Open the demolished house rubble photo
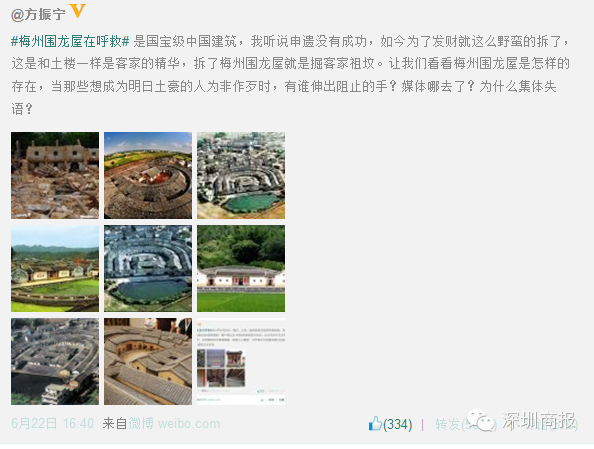 click(x=55, y=175)
